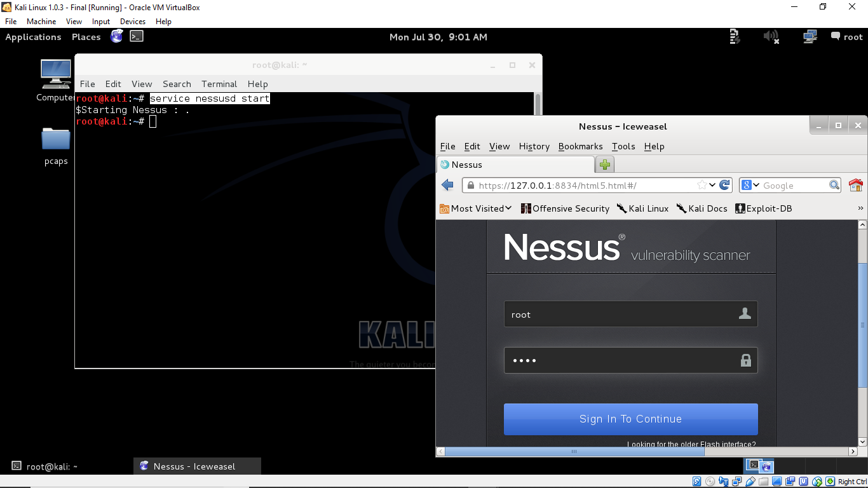Click Sign In To Continue button

[630, 419]
